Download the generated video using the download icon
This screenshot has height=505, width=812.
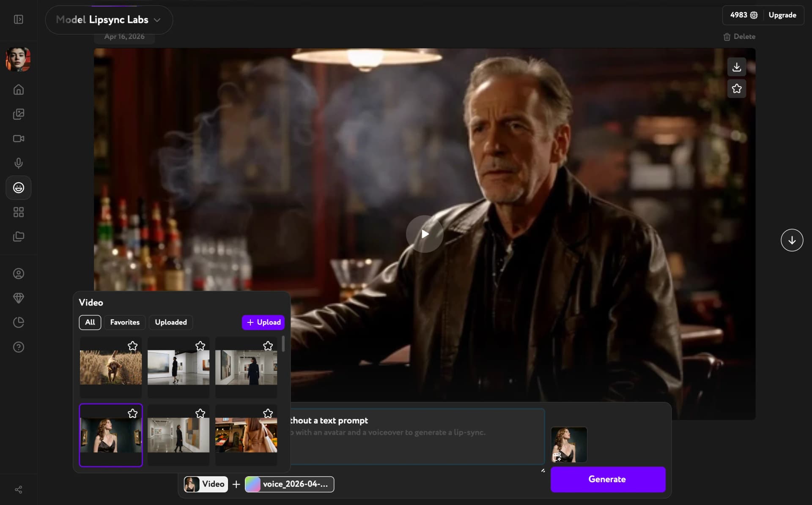736,67
